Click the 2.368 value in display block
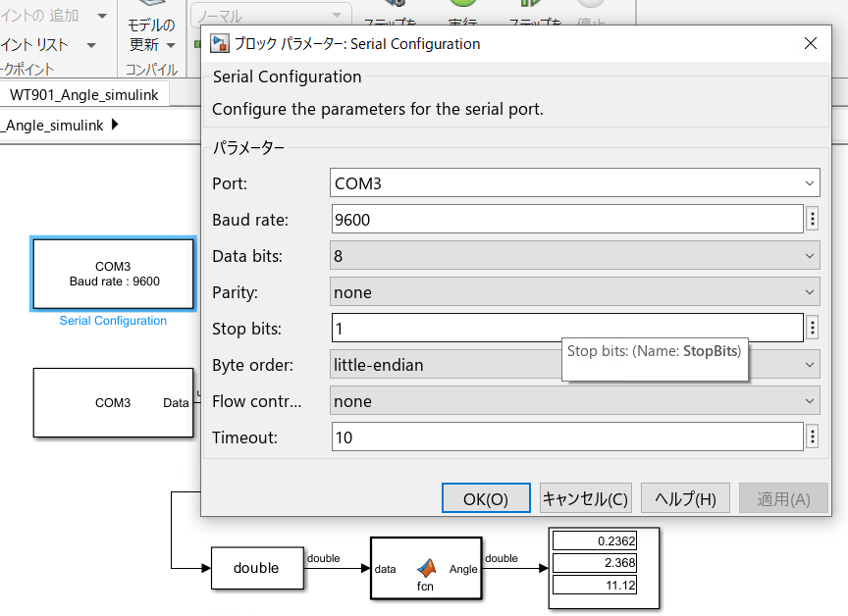Screen dimensions: 848x616 (595, 562)
